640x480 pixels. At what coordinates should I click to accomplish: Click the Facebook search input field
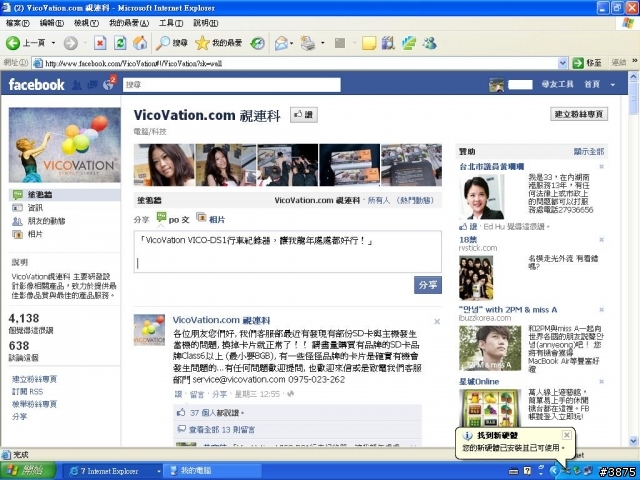231,85
